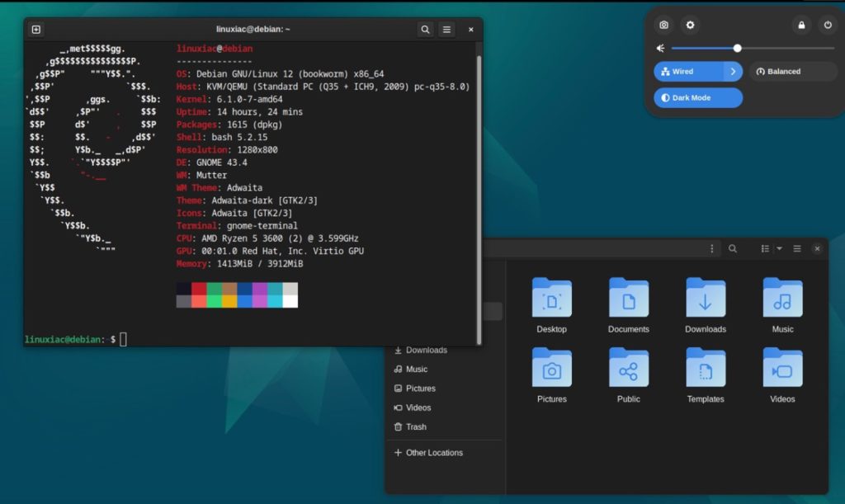Take a screenshot from quick settings

(664, 25)
